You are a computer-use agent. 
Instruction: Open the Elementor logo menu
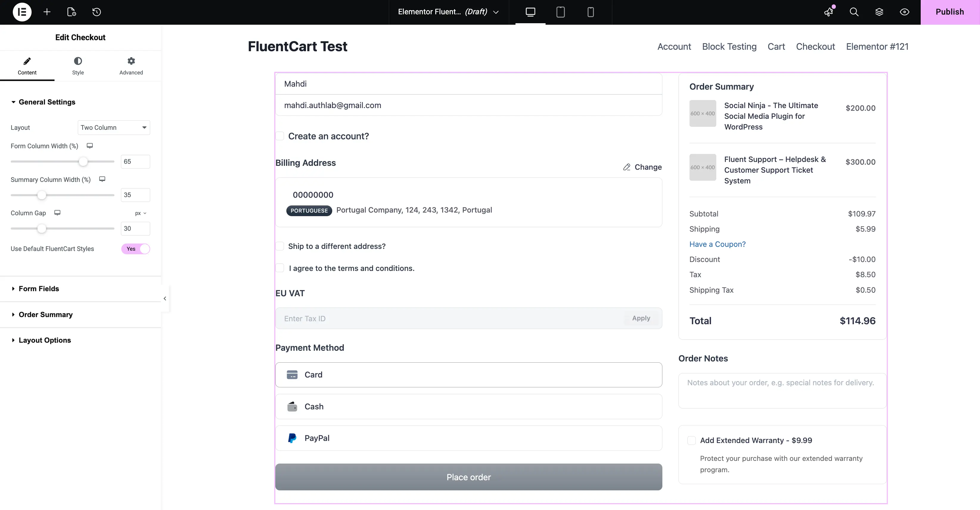point(22,12)
